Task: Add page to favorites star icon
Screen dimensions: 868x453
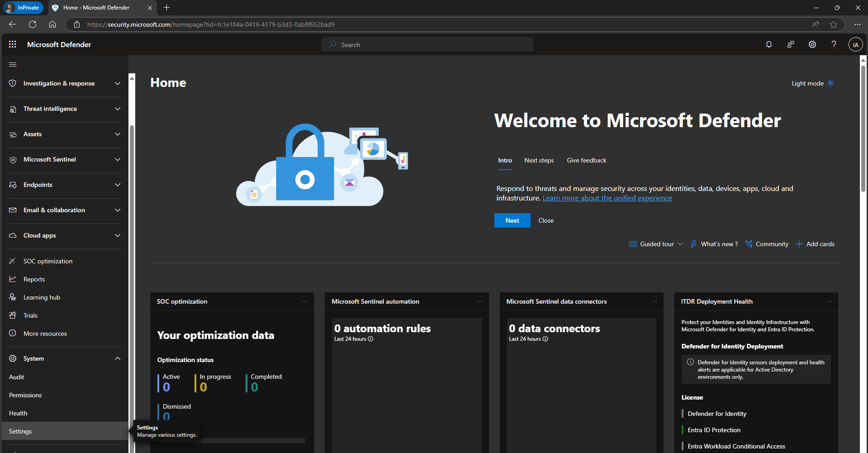Action: pyautogui.click(x=834, y=24)
